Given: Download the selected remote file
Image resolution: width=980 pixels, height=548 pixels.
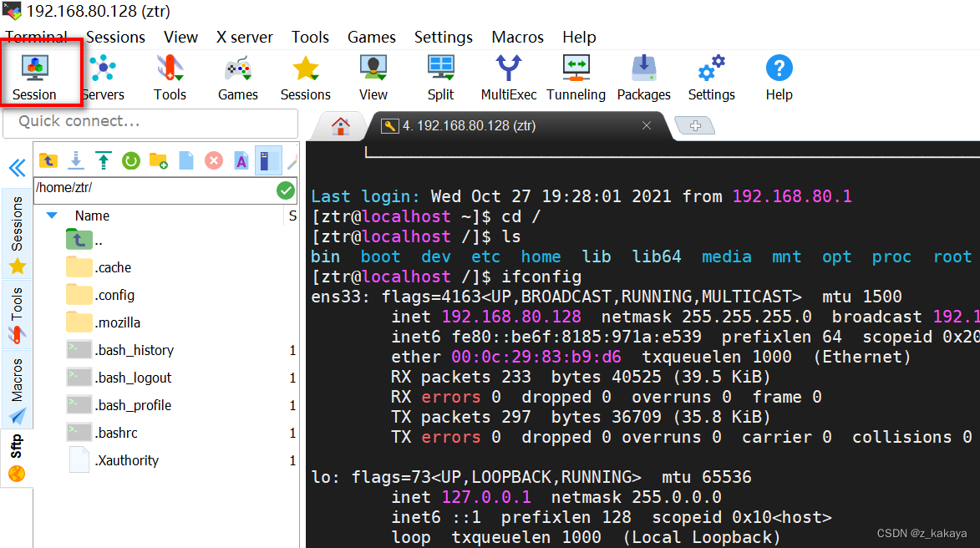Looking at the screenshot, I should point(76,160).
